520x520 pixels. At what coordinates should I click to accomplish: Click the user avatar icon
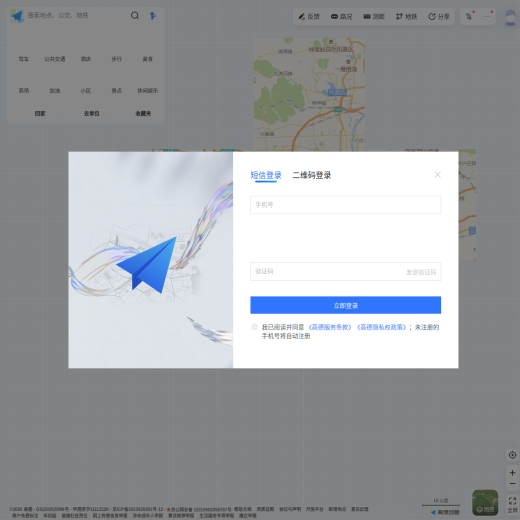(510, 17)
